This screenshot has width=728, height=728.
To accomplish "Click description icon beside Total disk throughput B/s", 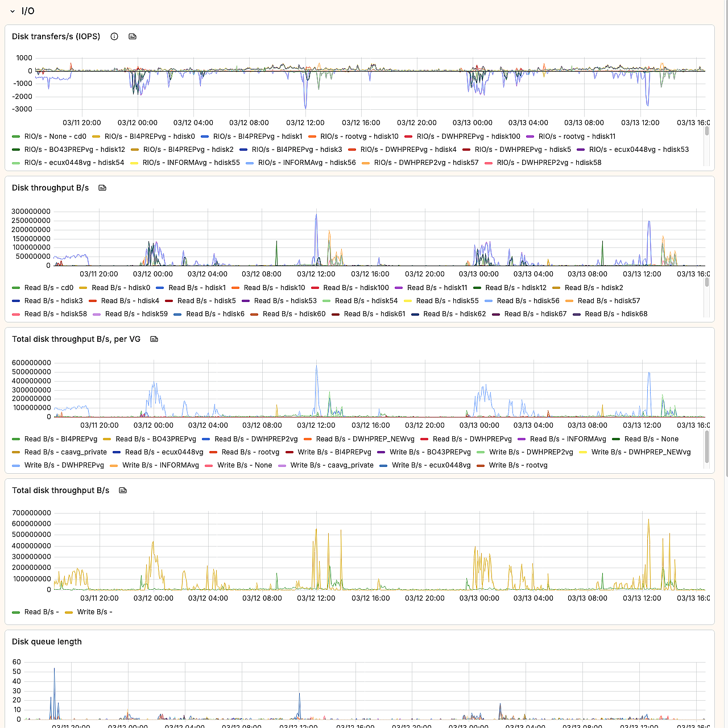I will (x=123, y=490).
